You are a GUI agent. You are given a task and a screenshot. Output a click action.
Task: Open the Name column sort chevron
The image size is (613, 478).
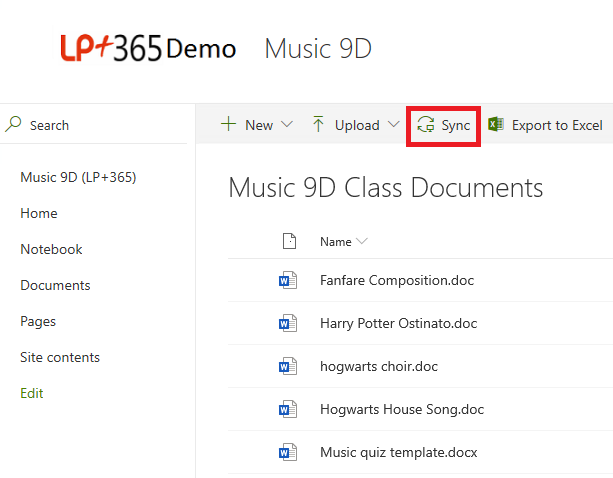[x=362, y=241]
